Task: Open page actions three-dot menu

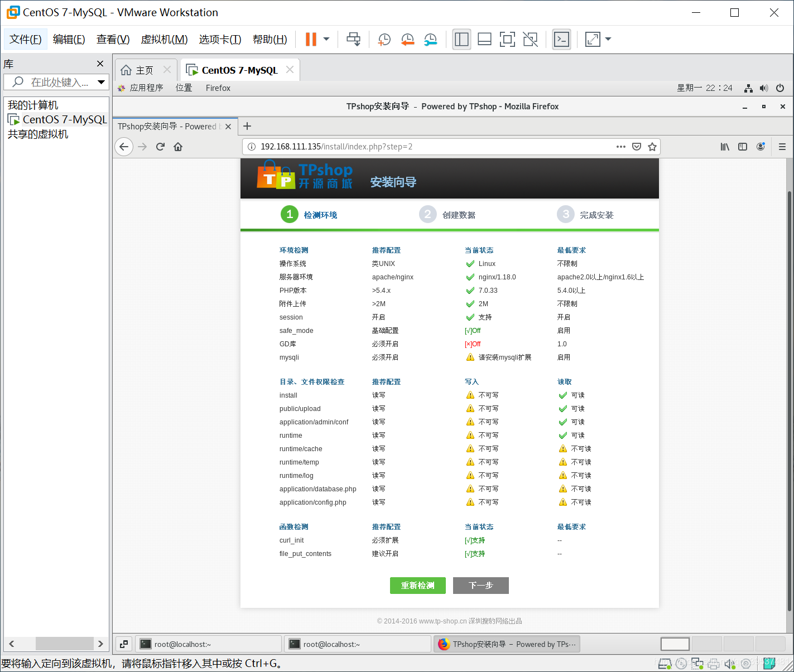Action: tap(620, 147)
